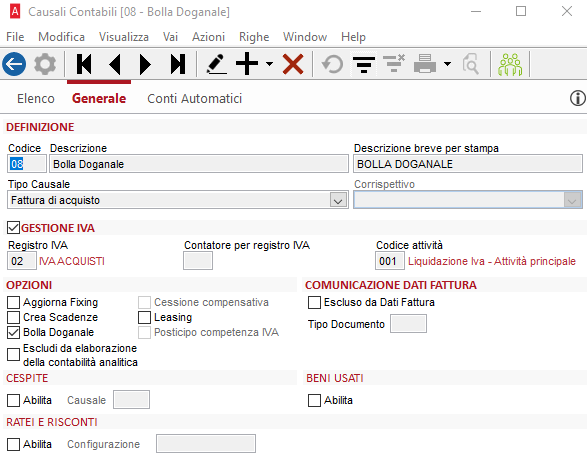Open the Righe menu
This screenshot has width=587, height=458.
point(254,37)
